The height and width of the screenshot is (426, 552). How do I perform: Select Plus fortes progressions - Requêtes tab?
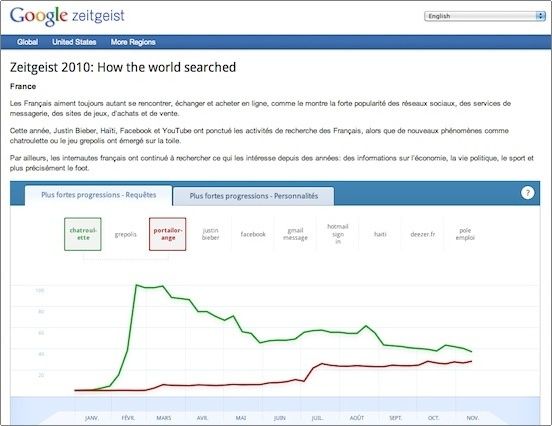[99, 195]
